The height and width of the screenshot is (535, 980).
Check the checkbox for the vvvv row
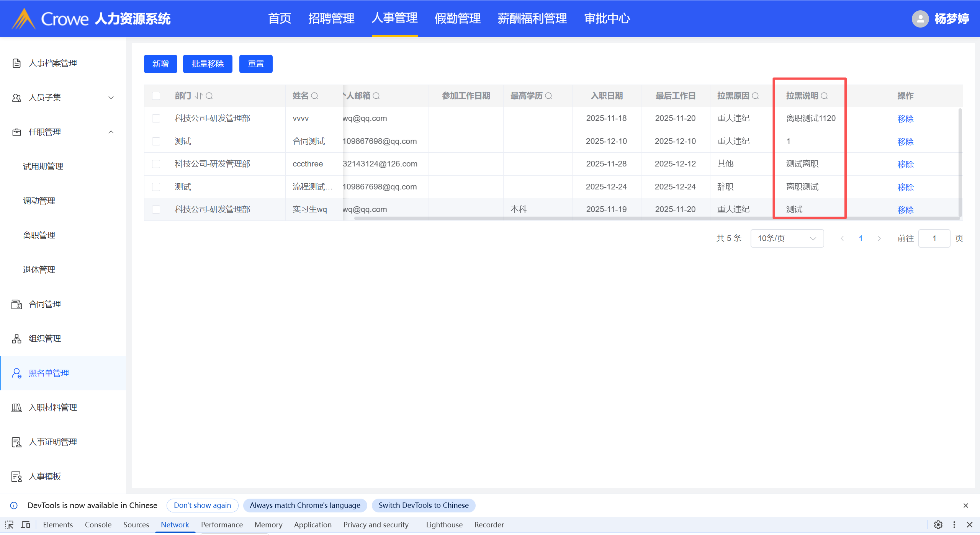point(156,118)
